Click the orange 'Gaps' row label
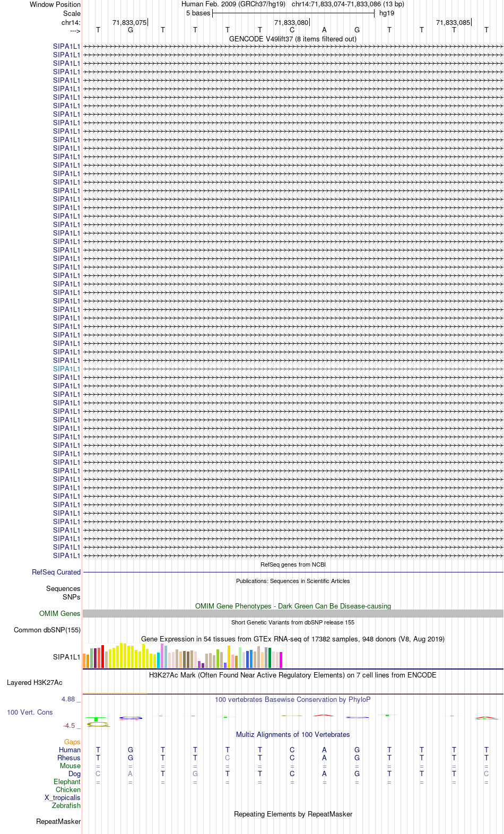 tap(72, 742)
